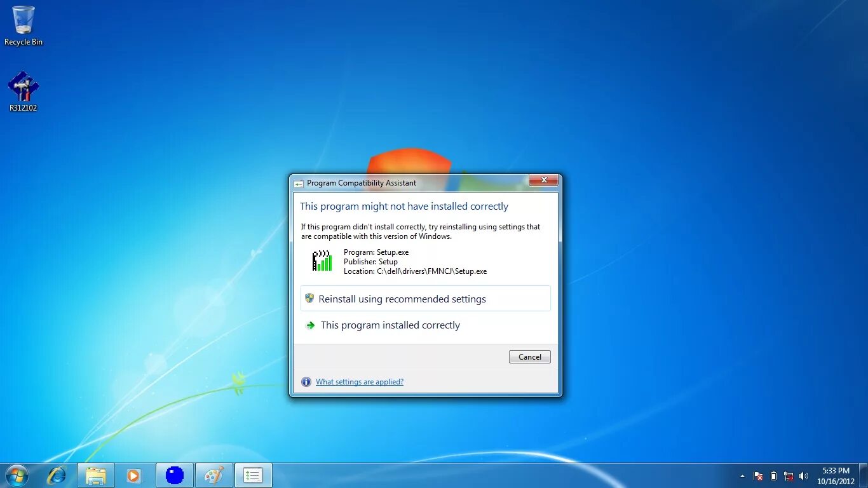Close the Program Compatibility Assistant dialog
This screenshot has height=488, width=868.
click(543, 180)
